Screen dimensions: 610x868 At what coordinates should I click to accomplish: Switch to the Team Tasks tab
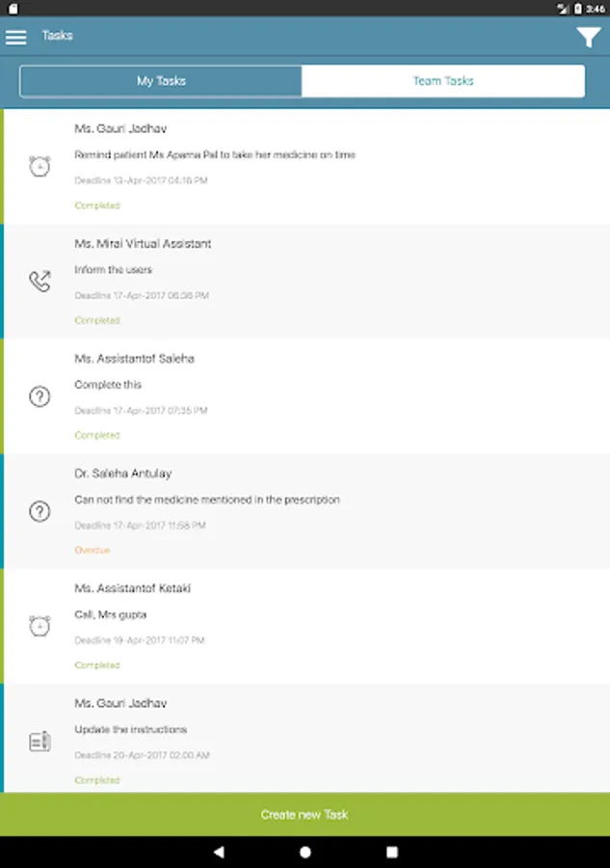tap(443, 81)
